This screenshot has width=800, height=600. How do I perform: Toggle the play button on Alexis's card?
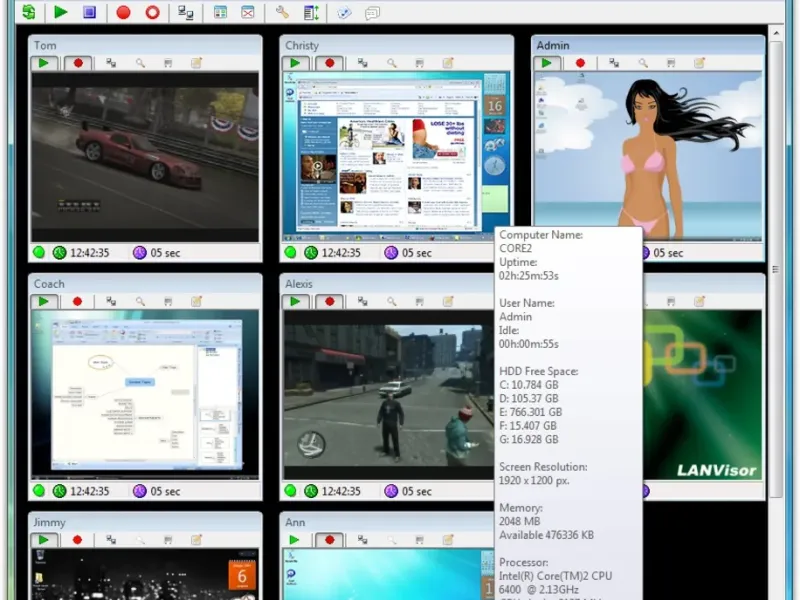pyautogui.click(x=295, y=301)
